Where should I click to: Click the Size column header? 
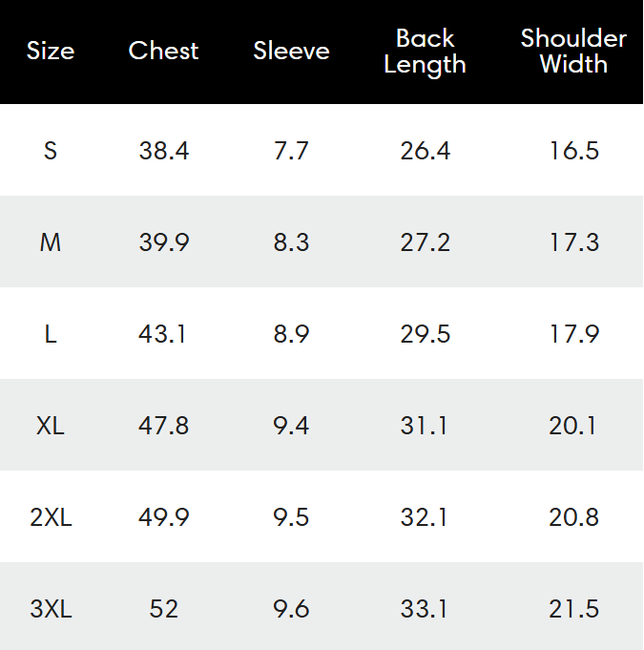[x=51, y=51]
